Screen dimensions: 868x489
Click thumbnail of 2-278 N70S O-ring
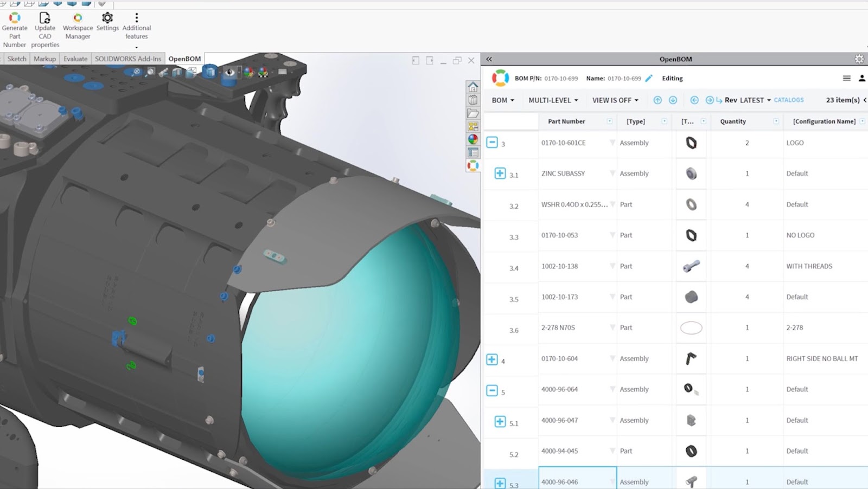(x=691, y=328)
